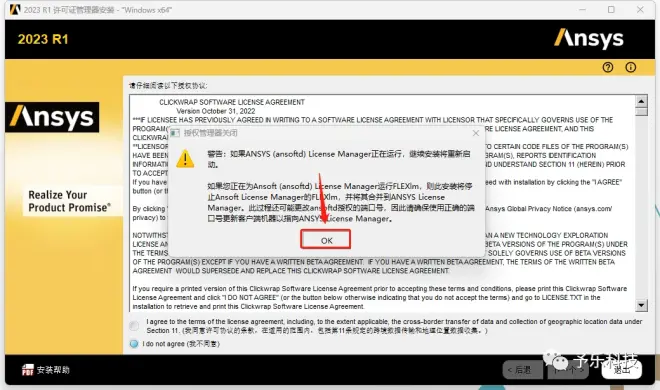Image resolution: width=660 pixels, height=390 pixels.
Task: Select the 'I do not agree' radio button
Action: 134,344
